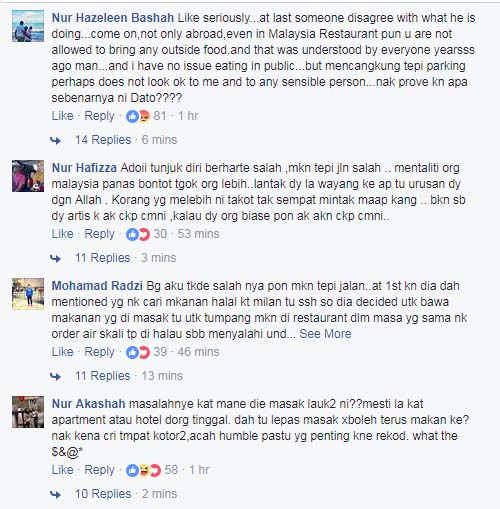
Task: Reply to Mohamad Radzi's comment
Action: [99, 352]
